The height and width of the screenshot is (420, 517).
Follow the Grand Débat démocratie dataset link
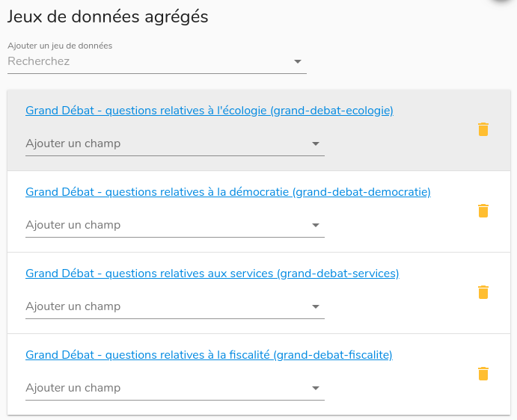pos(228,192)
